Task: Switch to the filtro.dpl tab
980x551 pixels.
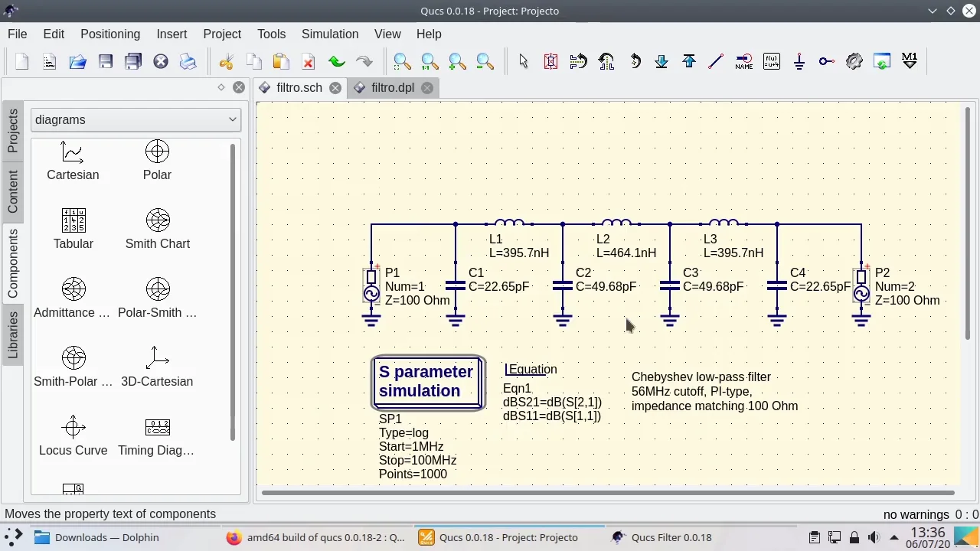Action: click(x=392, y=87)
